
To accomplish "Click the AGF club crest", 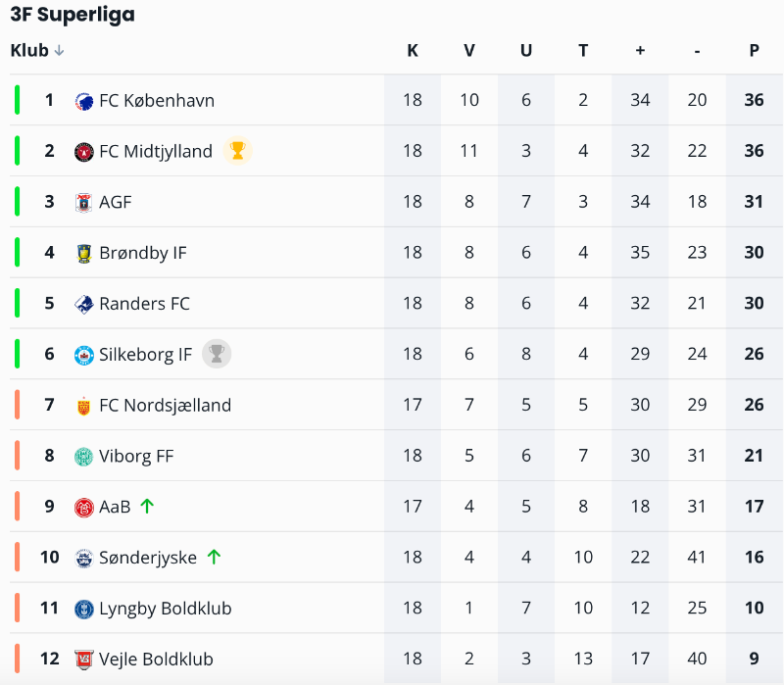I will [84, 203].
